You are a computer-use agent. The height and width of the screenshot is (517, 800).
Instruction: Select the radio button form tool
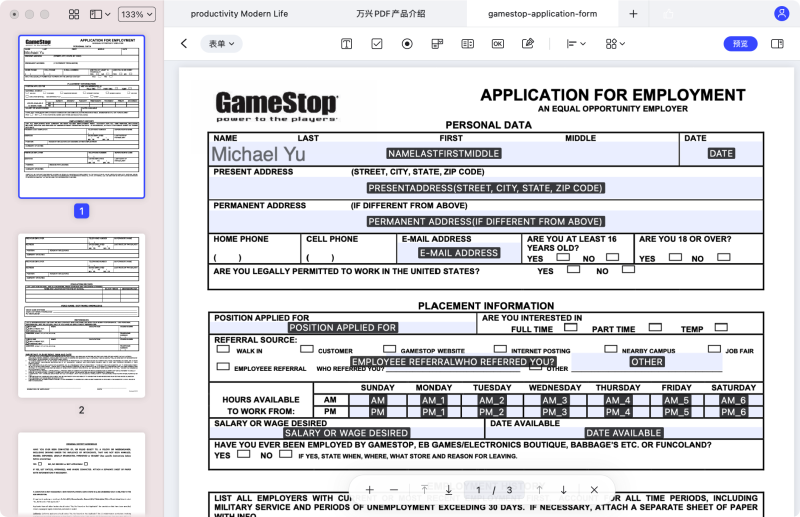[x=407, y=44]
